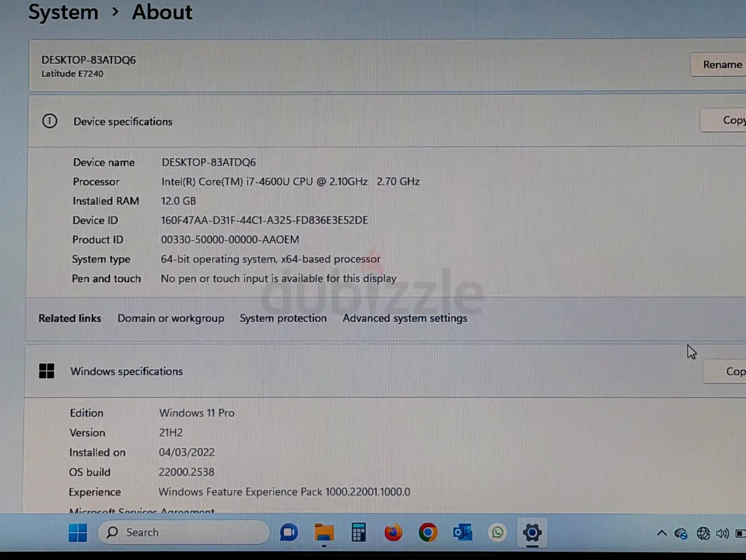Copy the device specifications
Image resolution: width=746 pixels, height=560 pixels.
(x=723, y=120)
